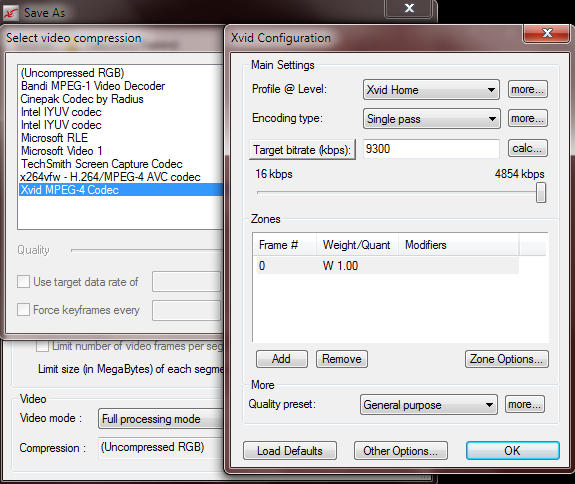Select zone row with frame 0
The image size is (575, 484).
(388, 265)
